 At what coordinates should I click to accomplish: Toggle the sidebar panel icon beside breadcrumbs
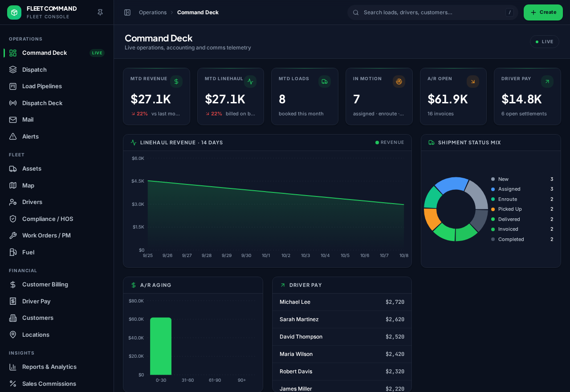[x=127, y=12]
